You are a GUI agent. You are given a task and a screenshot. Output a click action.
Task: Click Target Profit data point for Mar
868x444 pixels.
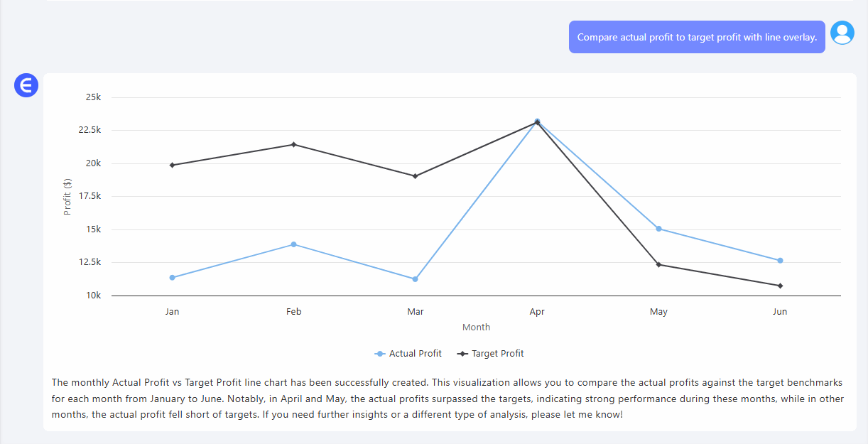pos(415,176)
